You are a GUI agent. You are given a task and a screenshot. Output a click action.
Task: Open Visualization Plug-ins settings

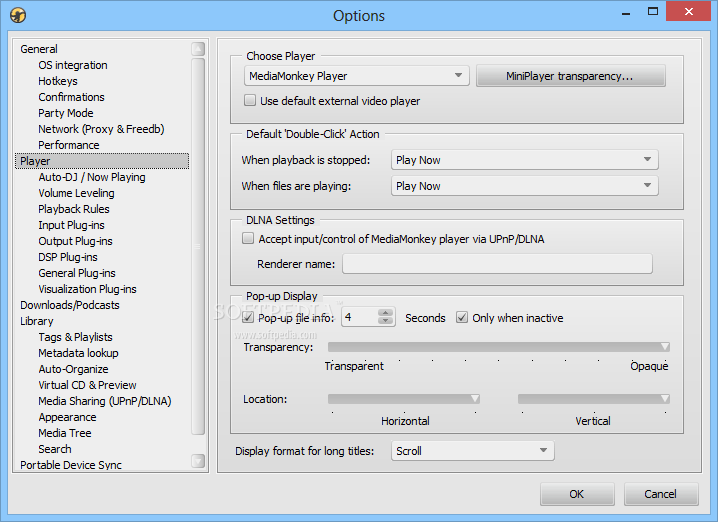(87, 289)
